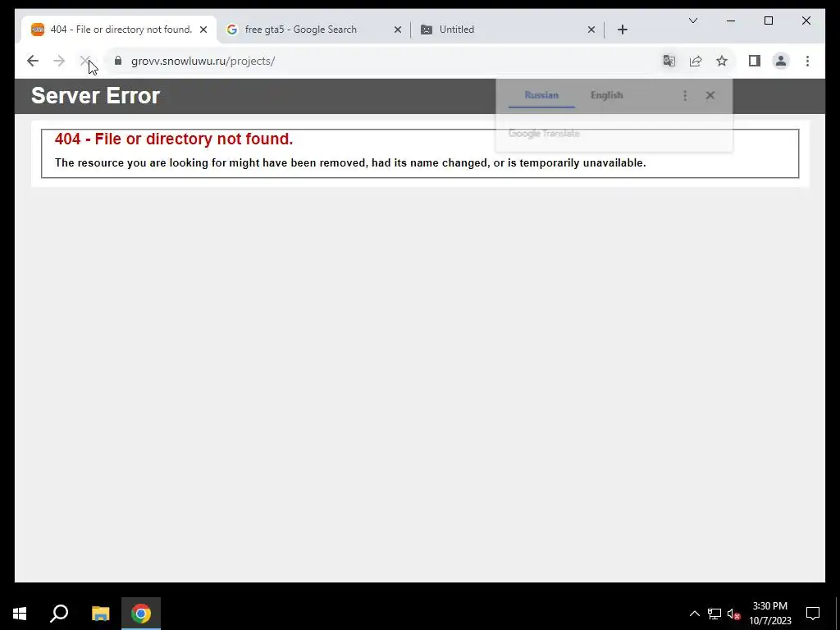Image resolution: width=840 pixels, height=630 pixels.
Task: Select English in the translate popup
Action: (606, 95)
